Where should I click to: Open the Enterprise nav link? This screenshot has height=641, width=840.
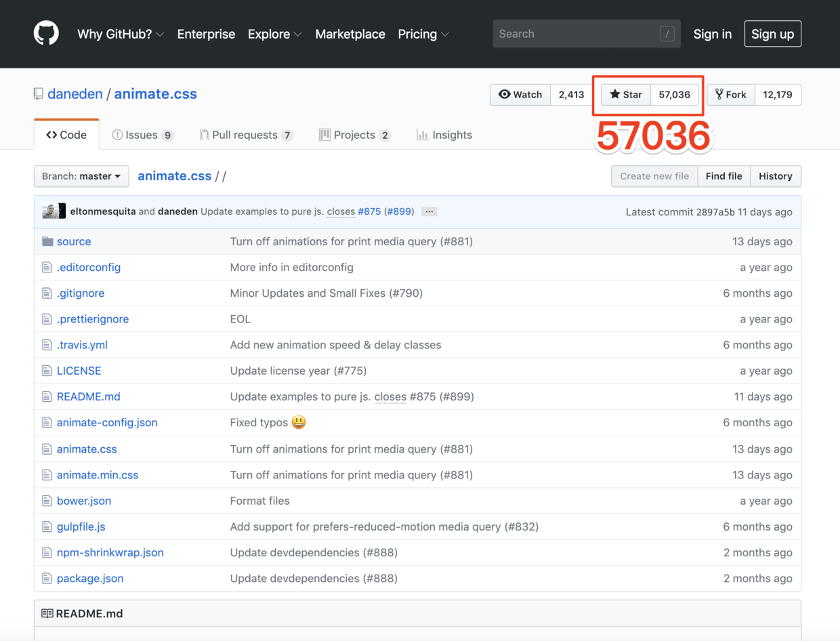click(x=206, y=34)
